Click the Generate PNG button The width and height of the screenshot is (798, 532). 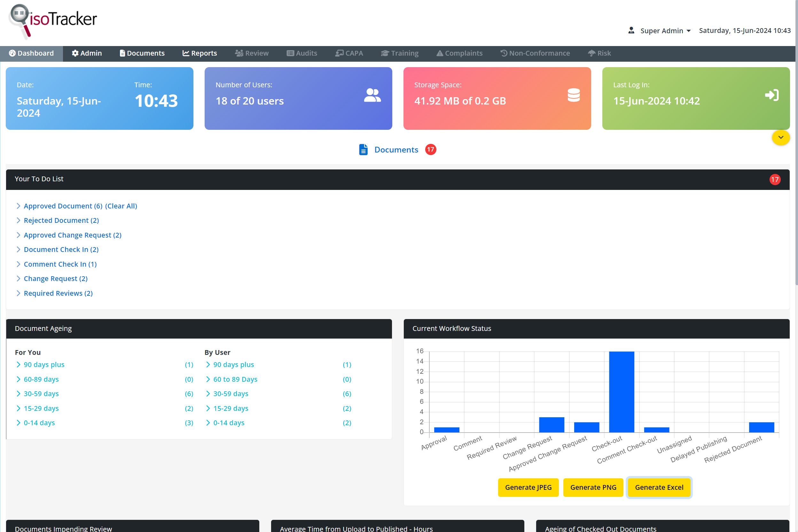(593, 487)
